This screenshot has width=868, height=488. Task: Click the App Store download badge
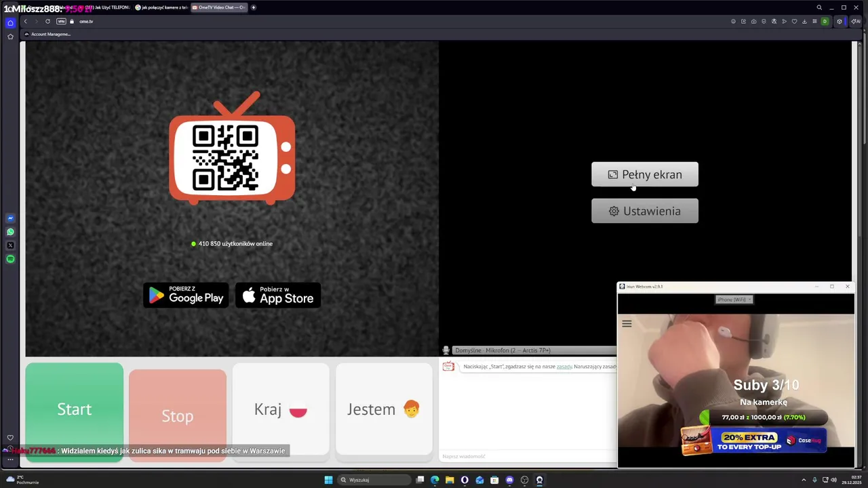pyautogui.click(x=278, y=295)
